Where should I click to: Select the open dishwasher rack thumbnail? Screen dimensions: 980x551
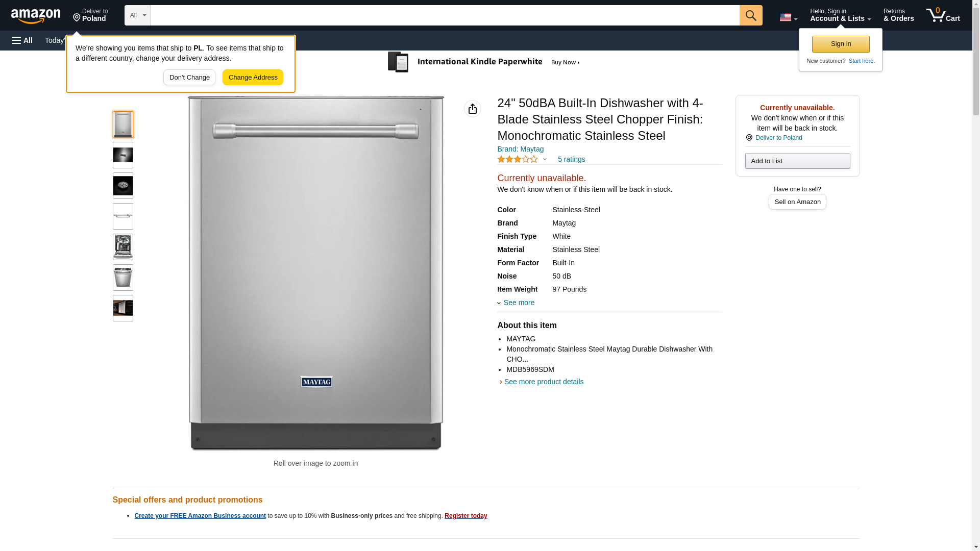pos(123,247)
